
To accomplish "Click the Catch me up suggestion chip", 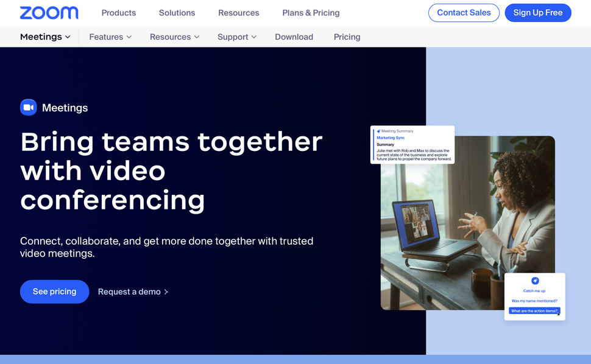I will tap(534, 290).
